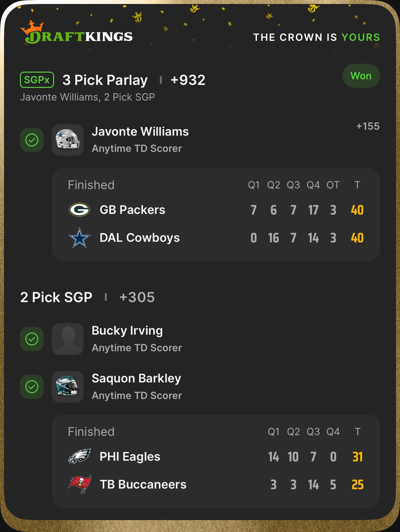
Task: Tap the Eagles helmet icon
Action: click(68, 387)
